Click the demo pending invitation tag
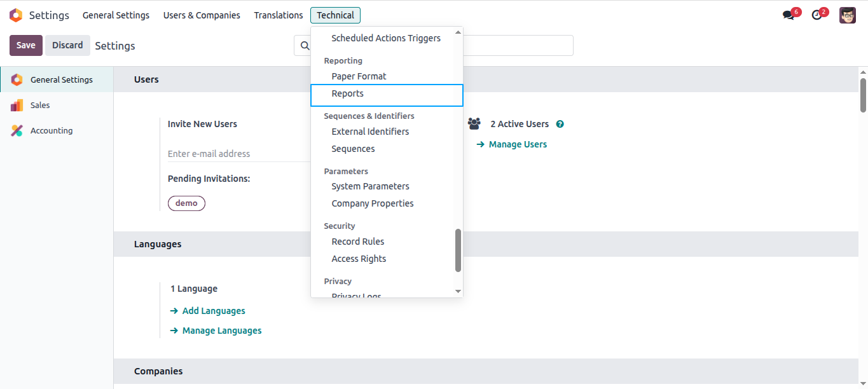Screen dimensions: 868x389 186,203
